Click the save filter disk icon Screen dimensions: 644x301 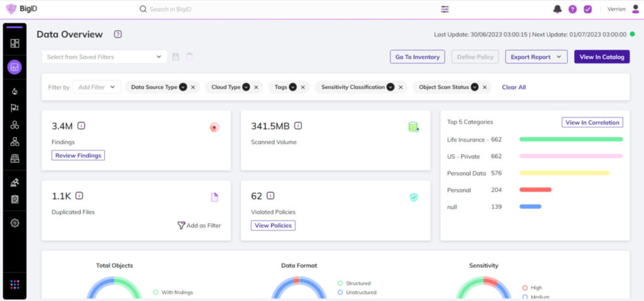(176, 57)
